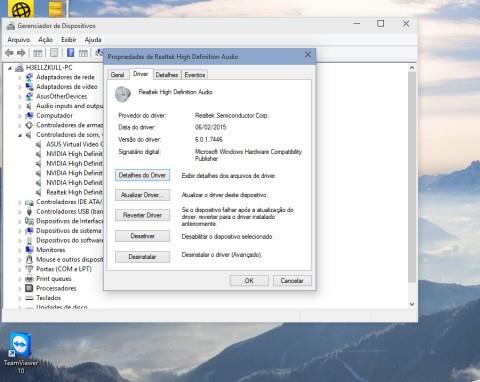
Task: Click the vertical scrollbar thumb in Device Manager
Action: (412, 177)
